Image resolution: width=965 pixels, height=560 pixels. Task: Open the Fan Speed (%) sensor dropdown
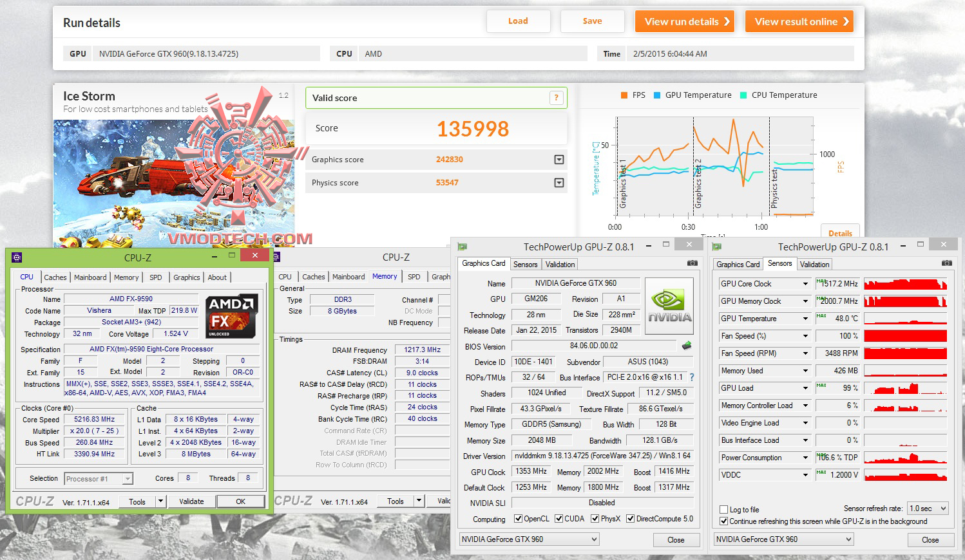805,336
